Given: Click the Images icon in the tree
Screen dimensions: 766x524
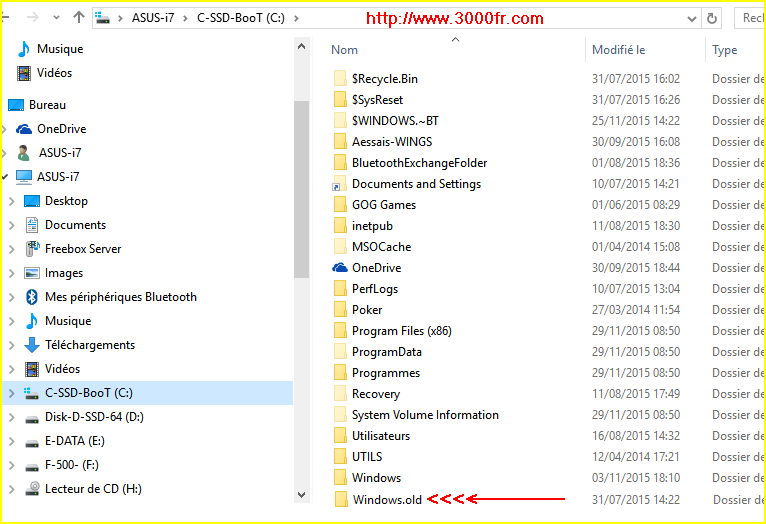Looking at the screenshot, I should (32, 273).
